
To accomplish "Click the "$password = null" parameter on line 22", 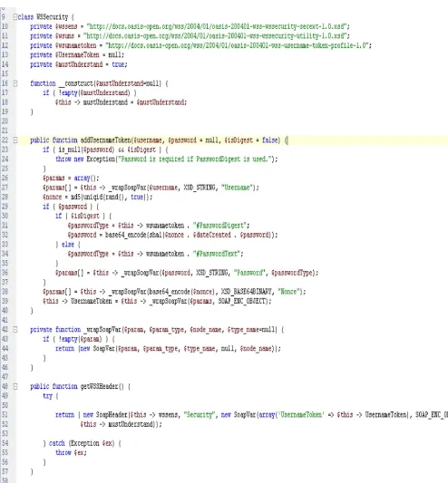I will (193, 140).
